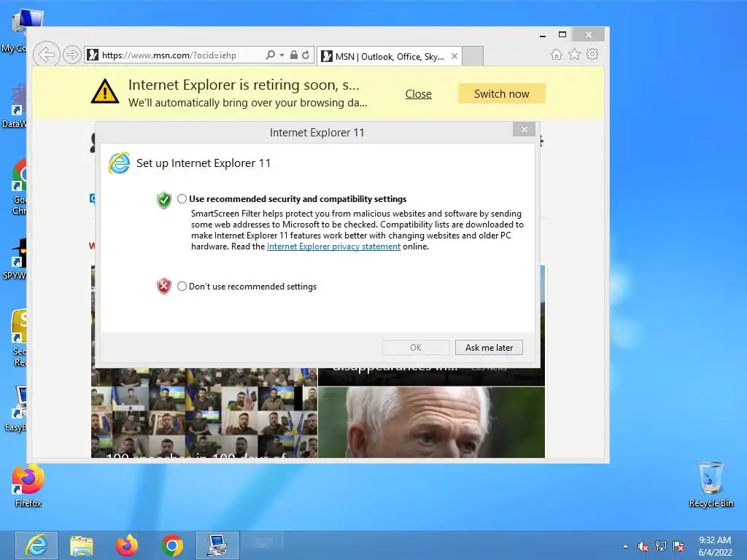Click the red shield X icon
The height and width of the screenshot is (560, 747).
[164, 286]
